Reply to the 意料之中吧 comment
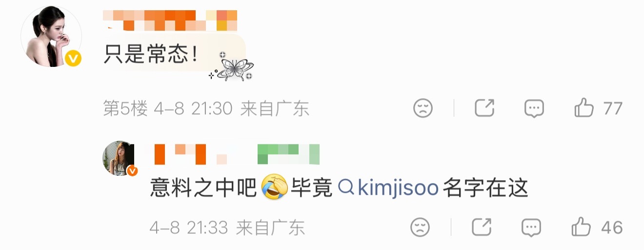644x250 pixels. [x=531, y=227]
